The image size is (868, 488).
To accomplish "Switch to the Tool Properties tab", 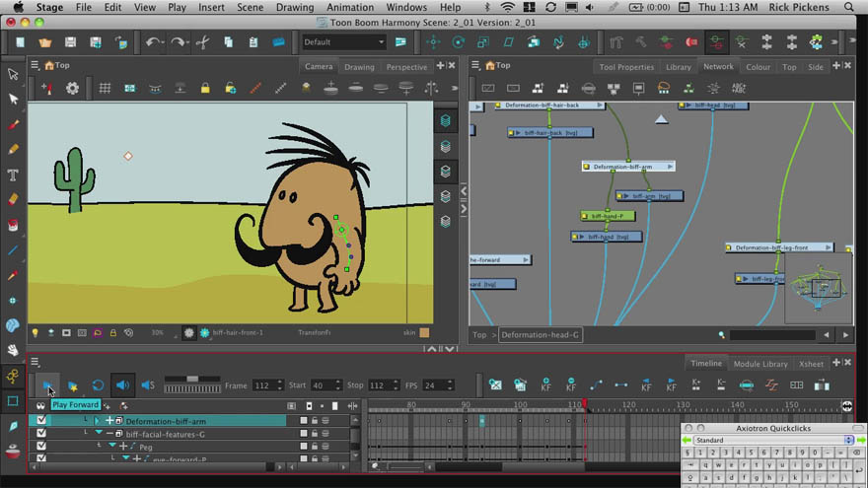I will 626,67.
